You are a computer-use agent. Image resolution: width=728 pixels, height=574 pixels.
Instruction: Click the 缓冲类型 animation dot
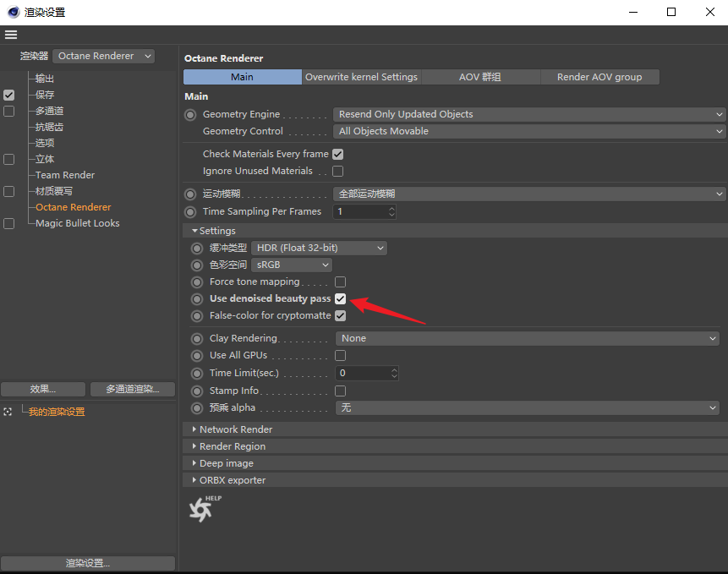(x=197, y=248)
